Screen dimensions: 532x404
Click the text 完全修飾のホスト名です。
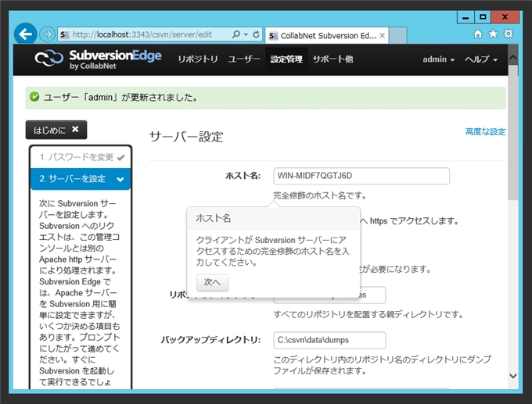click(320, 195)
